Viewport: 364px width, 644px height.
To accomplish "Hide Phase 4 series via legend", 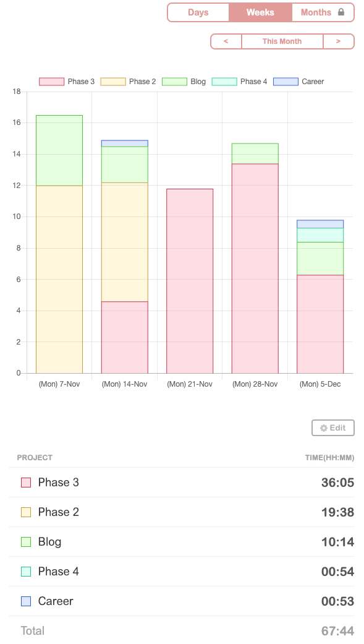I will 240,81.
